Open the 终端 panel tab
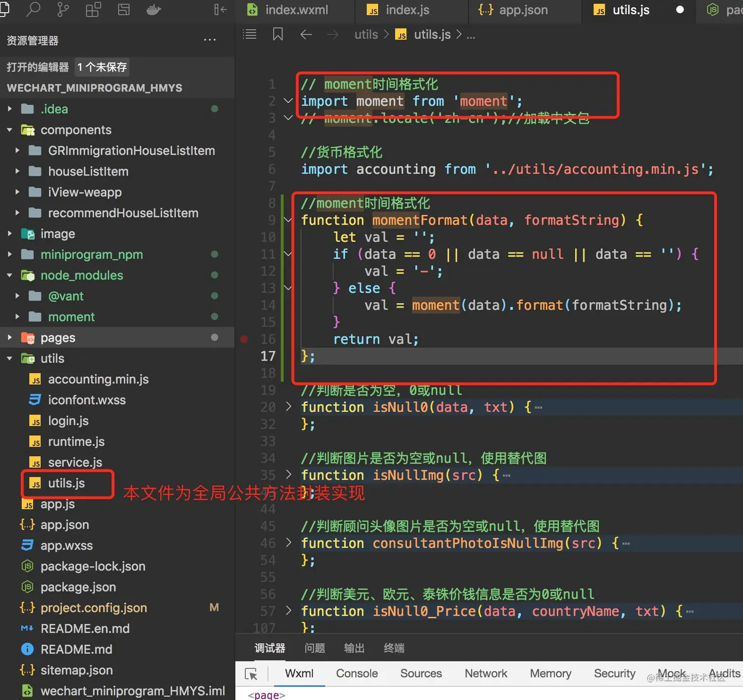Viewport: 743px width, 700px height. coord(394,648)
